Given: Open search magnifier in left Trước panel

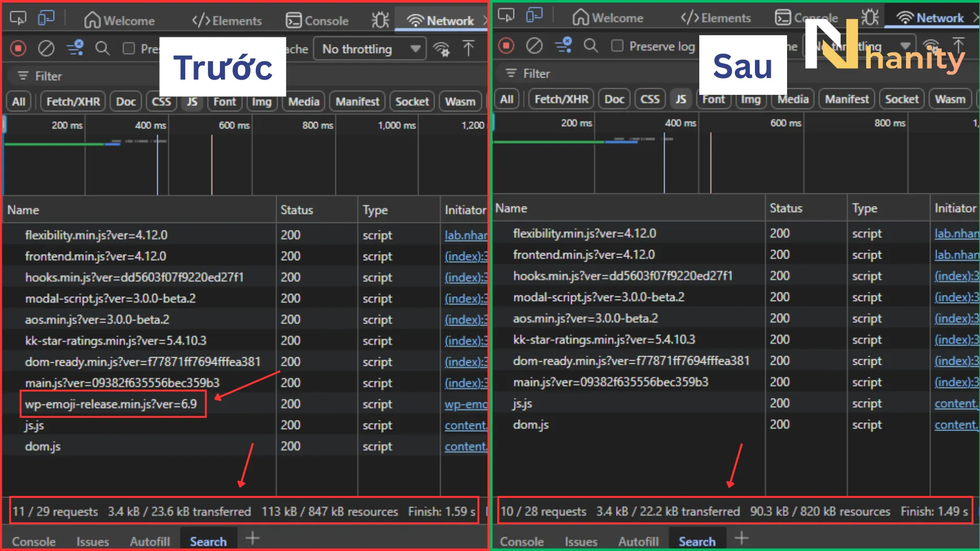Looking at the screenshot, I should pos(103,49).
